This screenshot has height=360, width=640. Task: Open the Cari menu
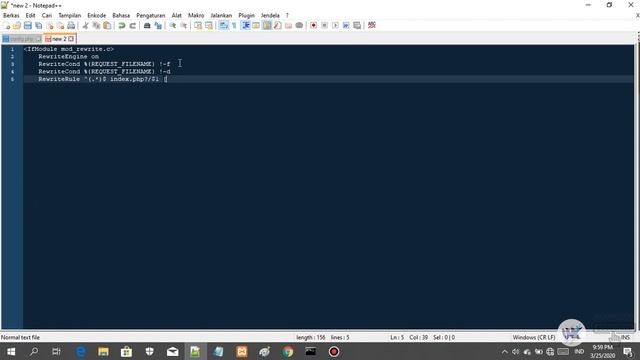[x=47, y=16]
